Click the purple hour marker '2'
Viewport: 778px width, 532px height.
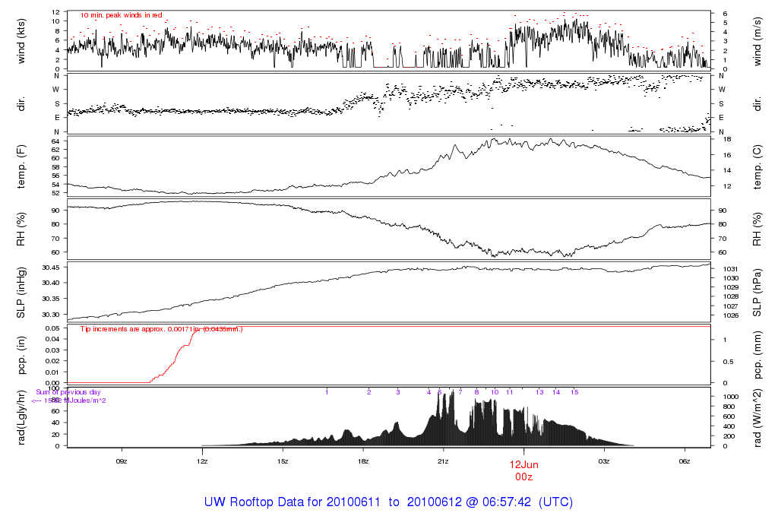369,392
